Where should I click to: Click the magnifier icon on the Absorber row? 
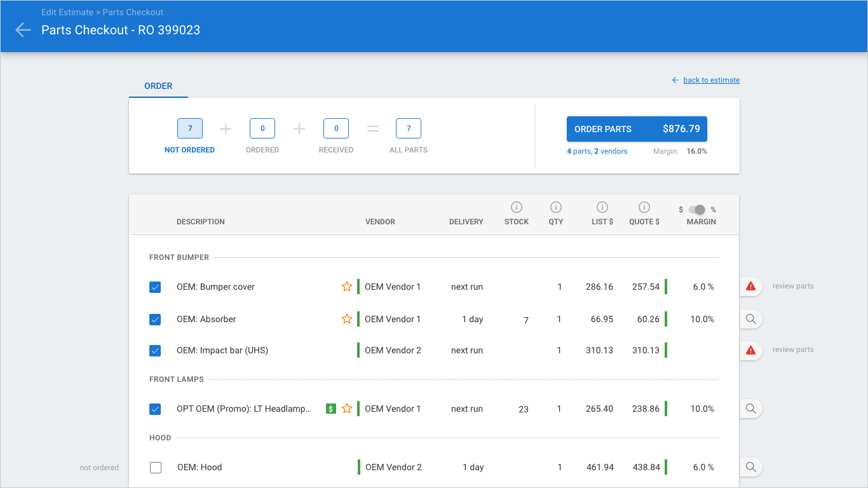pos(750,319)
